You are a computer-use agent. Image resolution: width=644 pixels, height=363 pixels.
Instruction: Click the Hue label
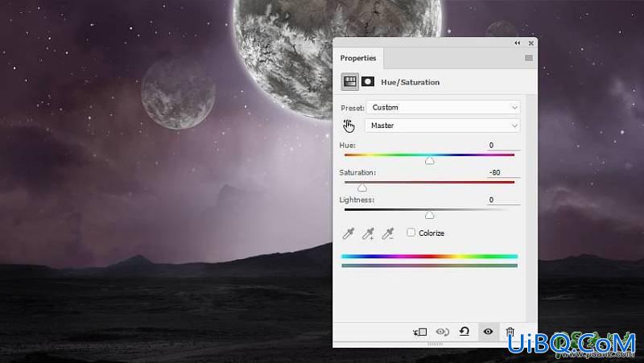348,146
